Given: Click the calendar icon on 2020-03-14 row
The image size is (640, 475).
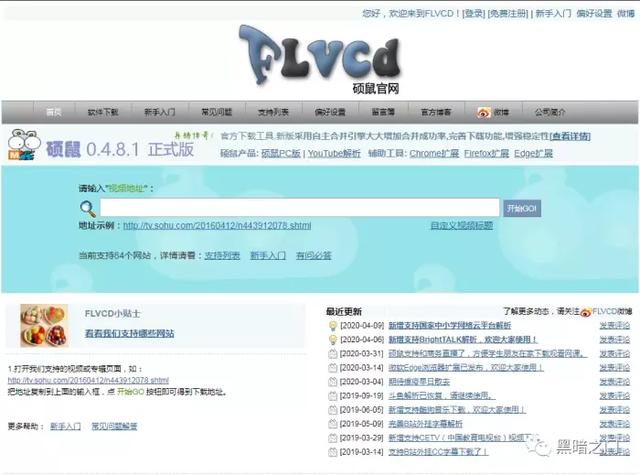Looking at the screenshot, I should [x=333, y=368].
